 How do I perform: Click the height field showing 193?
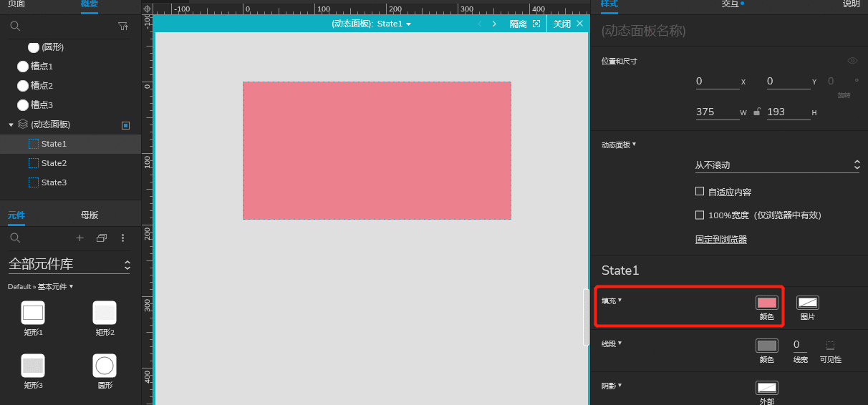click(x=789, y=112)
